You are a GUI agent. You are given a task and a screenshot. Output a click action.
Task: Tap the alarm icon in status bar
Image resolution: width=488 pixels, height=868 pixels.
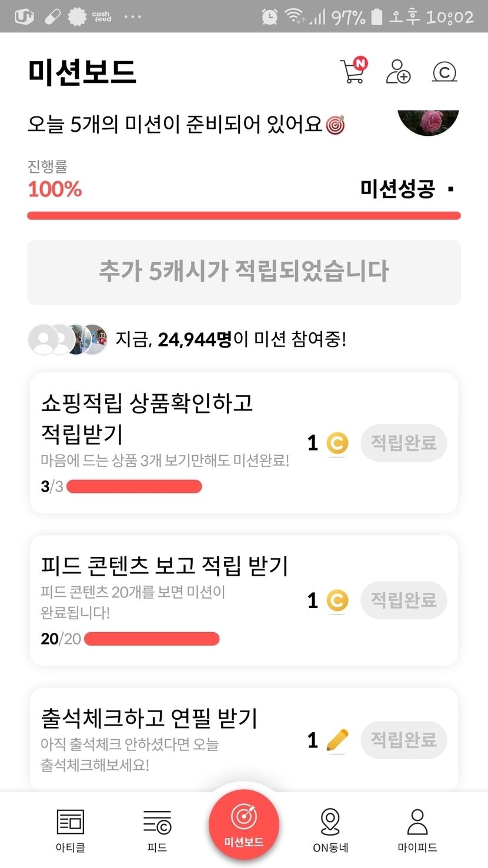click(x=270, y=16)
